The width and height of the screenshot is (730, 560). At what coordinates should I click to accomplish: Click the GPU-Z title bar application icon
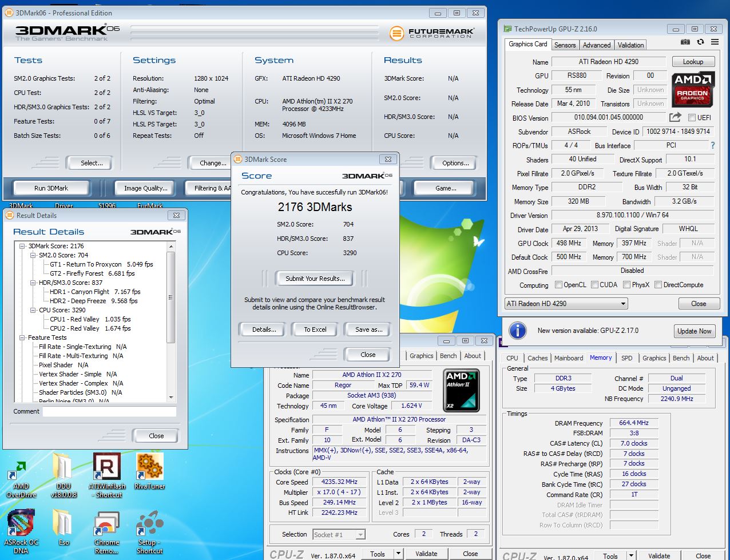(x=507, y=29)
